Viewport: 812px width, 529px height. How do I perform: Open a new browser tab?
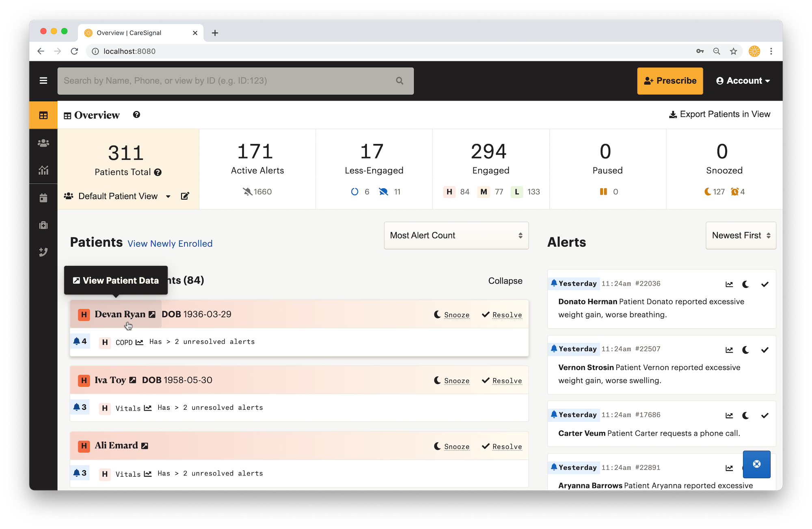click(x=215, y=33)
